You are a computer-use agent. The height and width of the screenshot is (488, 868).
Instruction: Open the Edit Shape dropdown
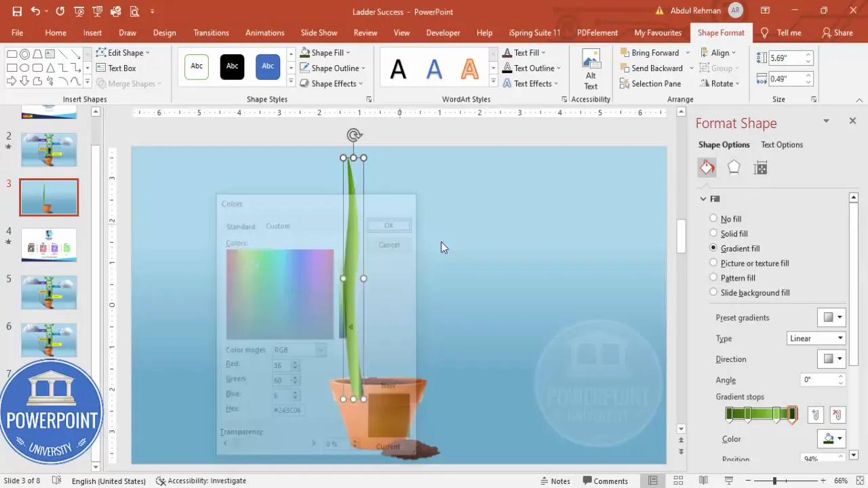coord(123,52)
